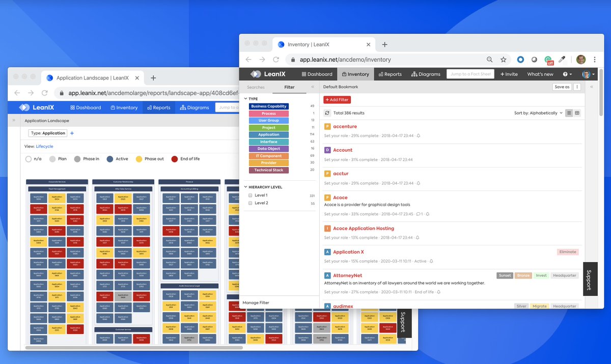Open the Acoce Application Hosting fact sheet
Screen dimensions: 611x364
click(x=364, y=229)
